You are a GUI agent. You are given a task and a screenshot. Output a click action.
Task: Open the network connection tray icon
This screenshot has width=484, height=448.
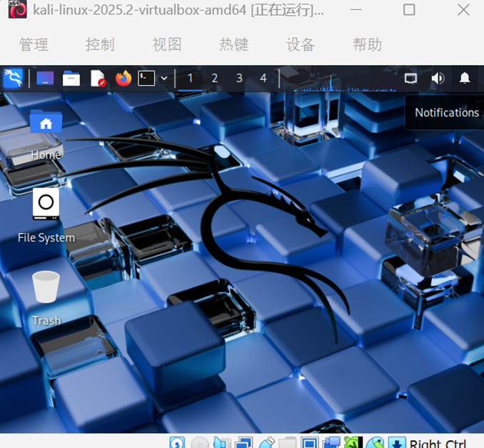click(x=410, y=78)
